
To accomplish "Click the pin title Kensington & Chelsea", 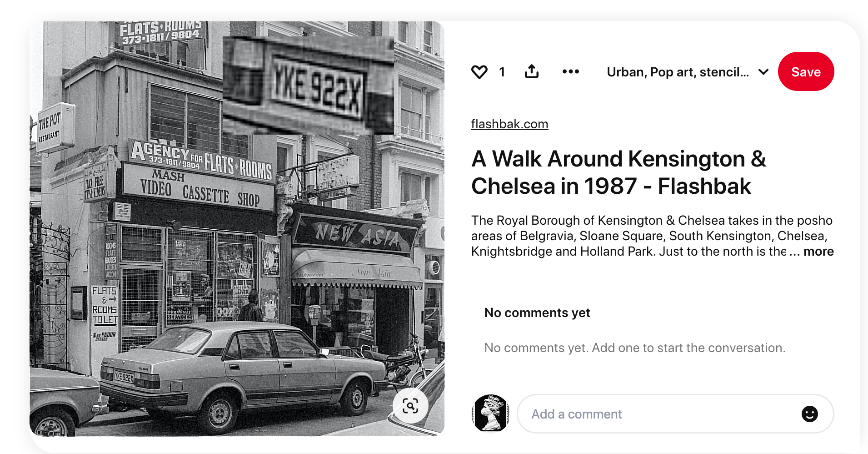I will tap(619, 172).
